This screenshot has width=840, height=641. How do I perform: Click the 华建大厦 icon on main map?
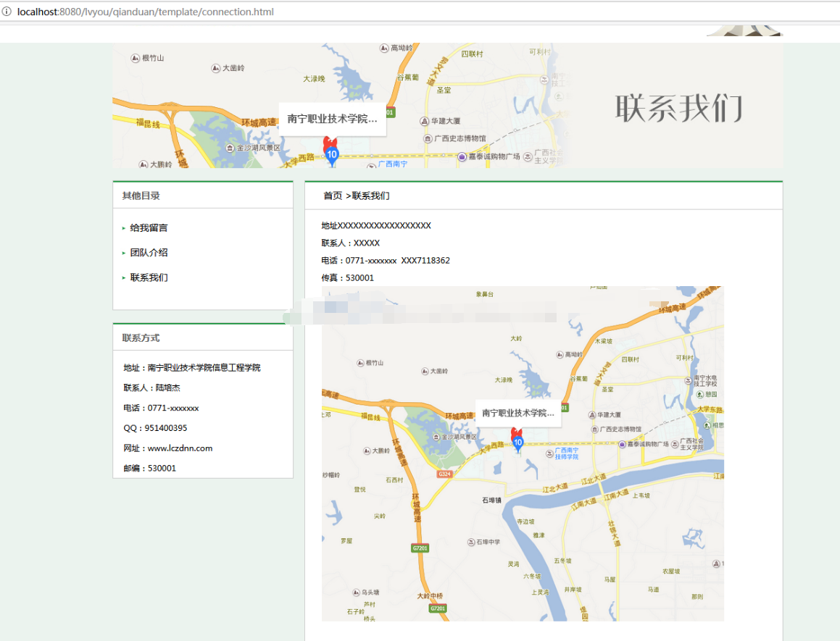(x=591, y=415)
